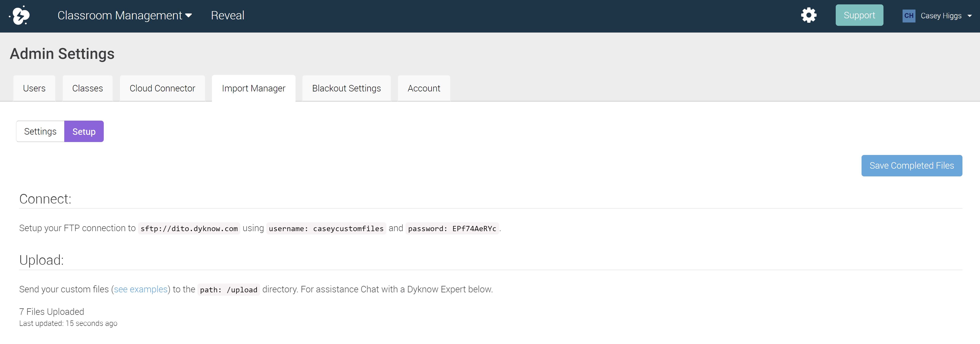Click the Casey Higgs name label

[x=941, y=15]
